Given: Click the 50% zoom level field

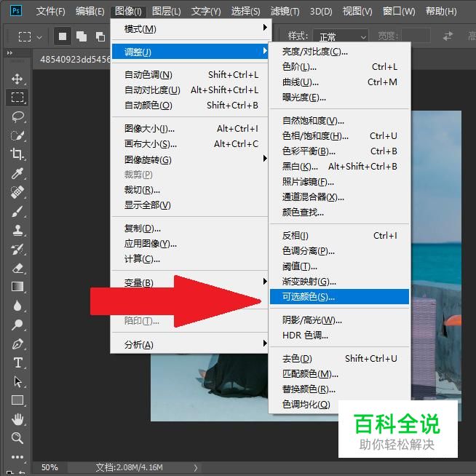Looking at the screenshot, I should tap(49, 467).
